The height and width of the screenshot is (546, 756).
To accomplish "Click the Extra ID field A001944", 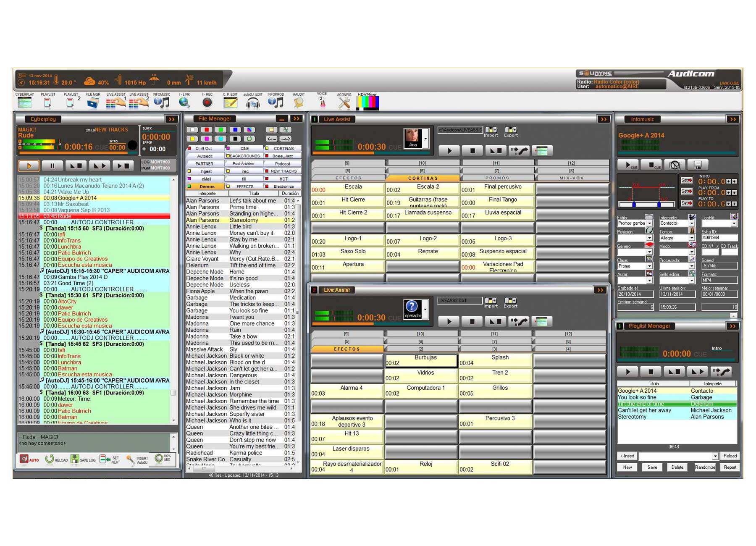I will (x=719, y=238).
